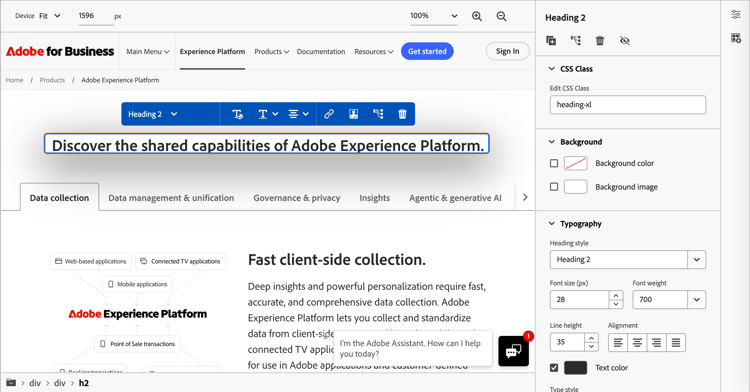Expand the Main Menu dropdown

pos(148,52)
